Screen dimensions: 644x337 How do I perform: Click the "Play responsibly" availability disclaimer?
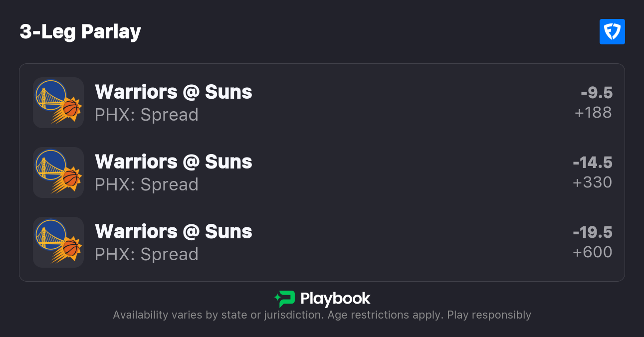pos(322,315)
